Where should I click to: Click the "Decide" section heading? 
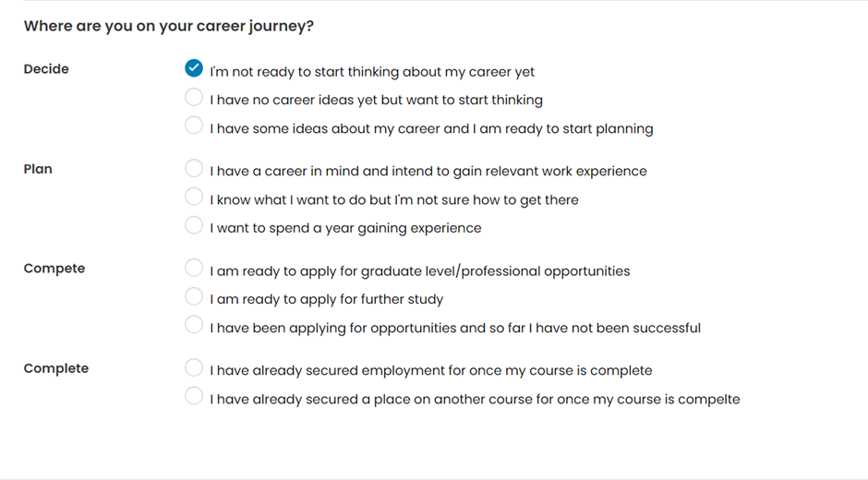tap(46, 69)
